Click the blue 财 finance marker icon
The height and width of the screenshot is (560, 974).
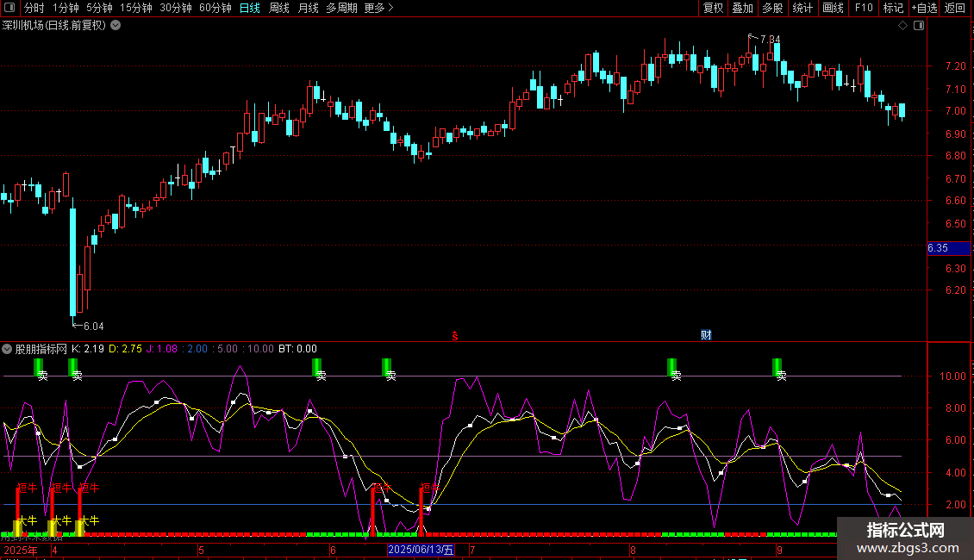(706, 335)
